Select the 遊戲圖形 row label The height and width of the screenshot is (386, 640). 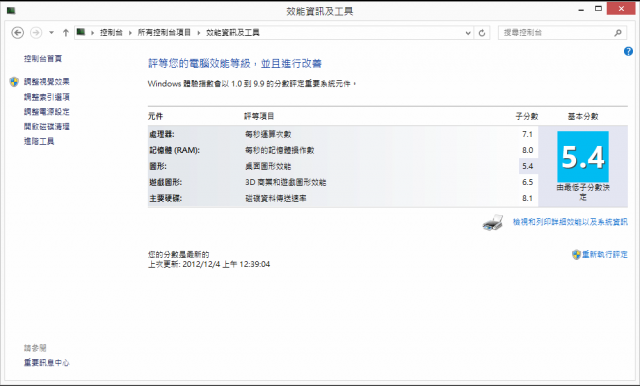[165, 182]
